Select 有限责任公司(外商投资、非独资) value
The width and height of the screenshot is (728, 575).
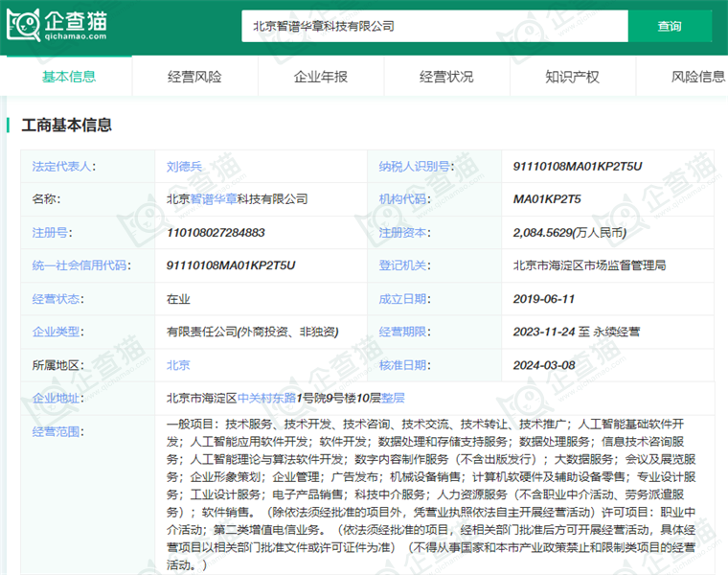(x=253, y=333)
